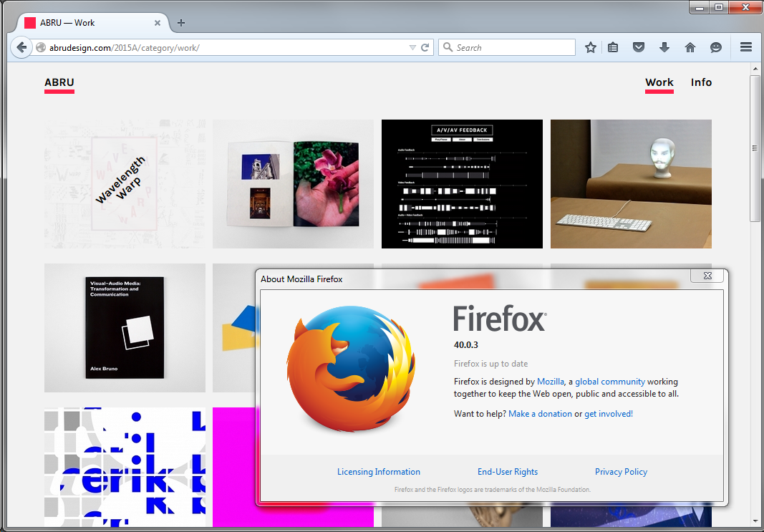Navigate back with the back arrow
The image size is (764, 532).
21,47
